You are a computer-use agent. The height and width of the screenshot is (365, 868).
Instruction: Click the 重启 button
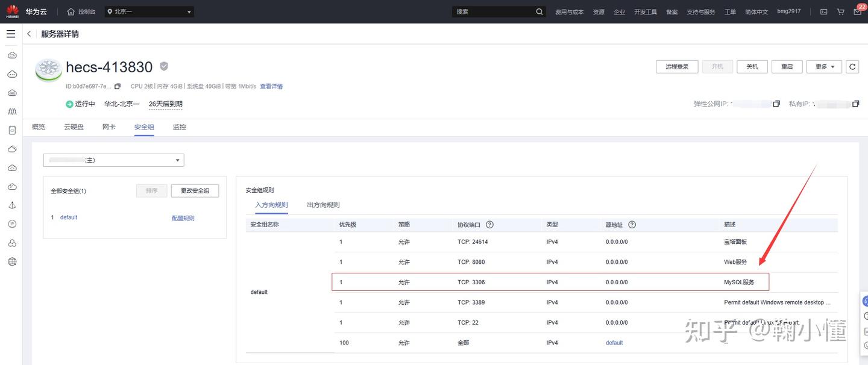click(x=787, y=66)
